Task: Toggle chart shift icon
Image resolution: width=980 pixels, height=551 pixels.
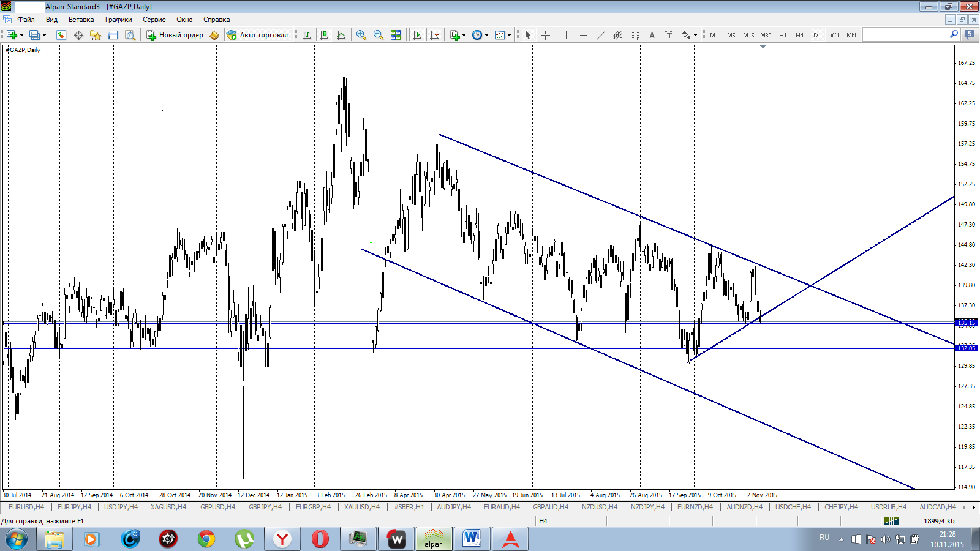Action: [x=434, y=35]
